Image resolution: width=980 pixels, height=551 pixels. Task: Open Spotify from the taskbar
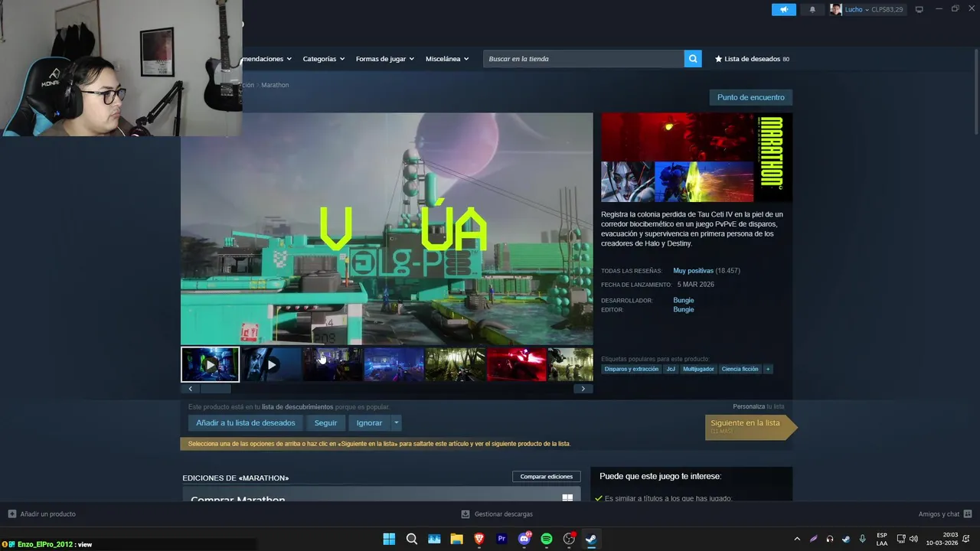547,539
